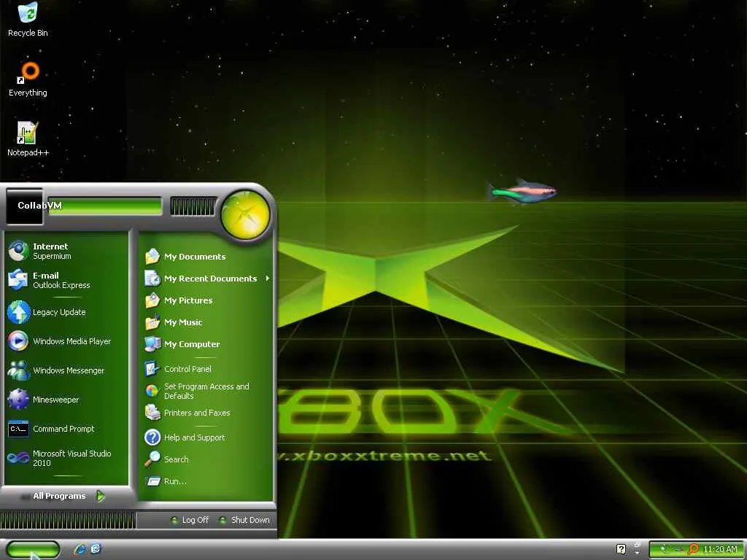The width and height of the screenshot is (747, 560).
Task: Click the Log Off button
Action: pyautogui.click(x=190, y=520)
